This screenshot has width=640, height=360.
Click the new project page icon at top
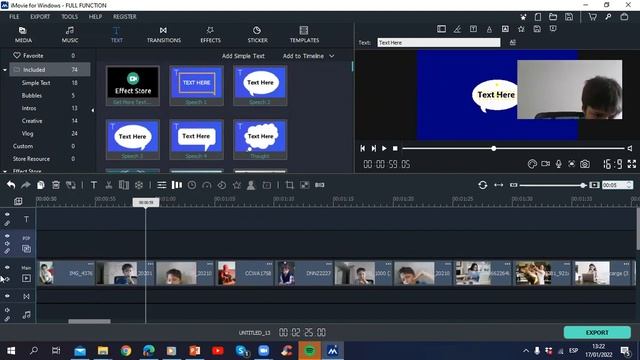(x=538, y=17)
